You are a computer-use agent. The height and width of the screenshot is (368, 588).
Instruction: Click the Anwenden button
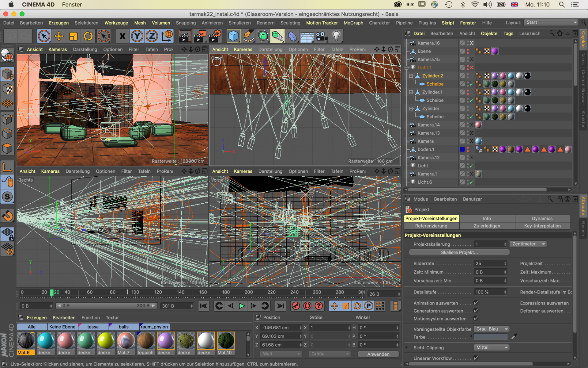(x=378, y=354)
